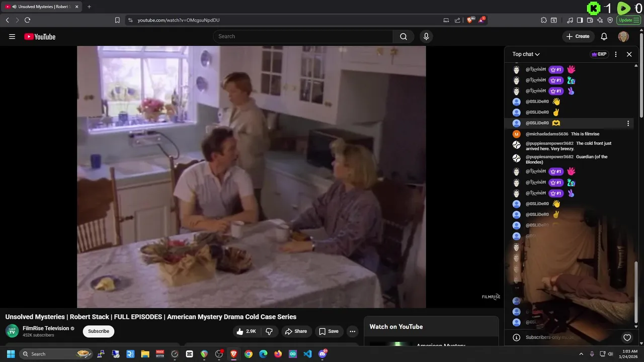Subscribe to FilmRise Television
The width and height of the screenshot is (644, 362).
(99, 331)
